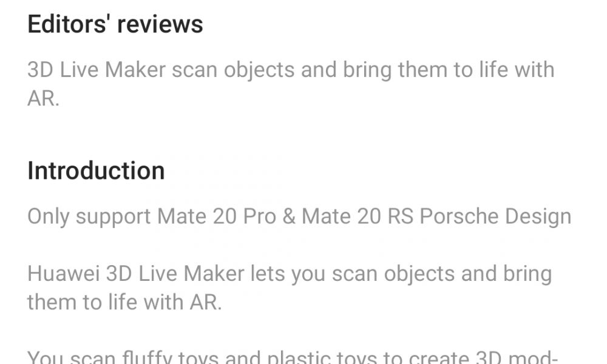607x364 pixels.
Task: Tap the ampersand between Mate models
Action: 289,216
